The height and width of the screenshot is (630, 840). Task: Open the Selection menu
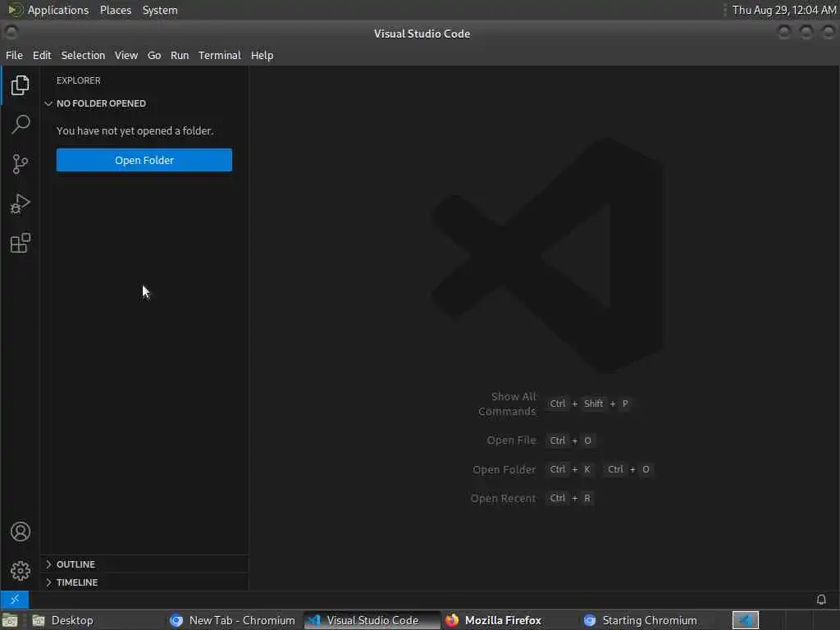point(83,55)
